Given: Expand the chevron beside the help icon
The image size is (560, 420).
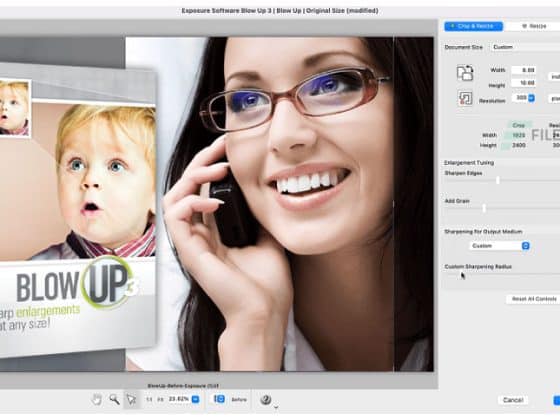Looking at the screenshot, I should [276, 406].
